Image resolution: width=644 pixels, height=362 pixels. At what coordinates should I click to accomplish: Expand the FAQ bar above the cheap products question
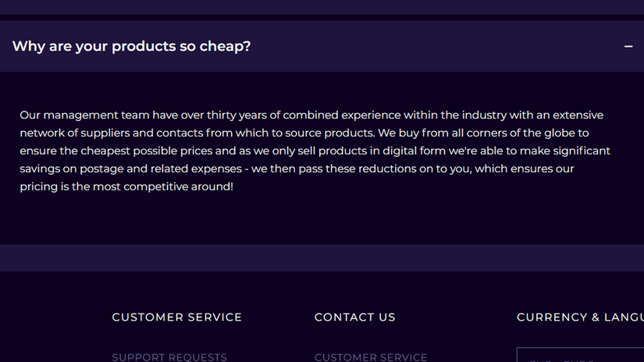pos(322,7)
